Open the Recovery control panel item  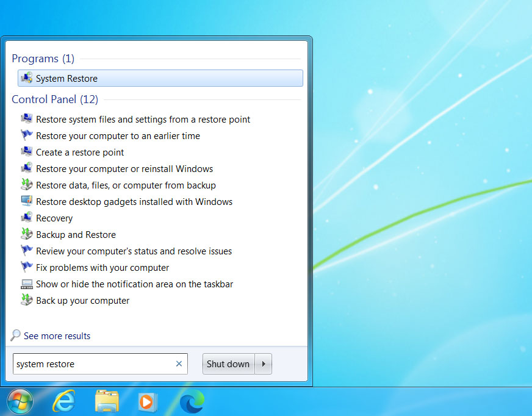point(54,218)
